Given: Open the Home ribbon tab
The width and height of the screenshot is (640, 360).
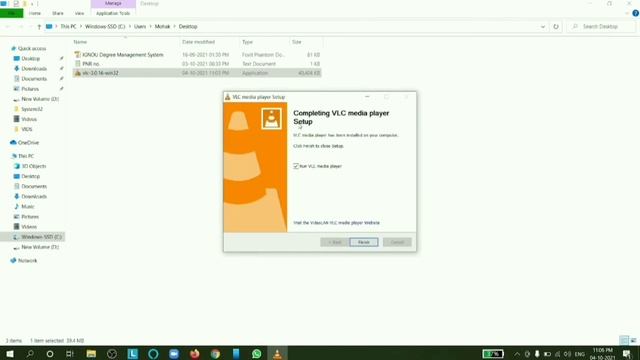Looking at the screenshot, I should (35, 13).
